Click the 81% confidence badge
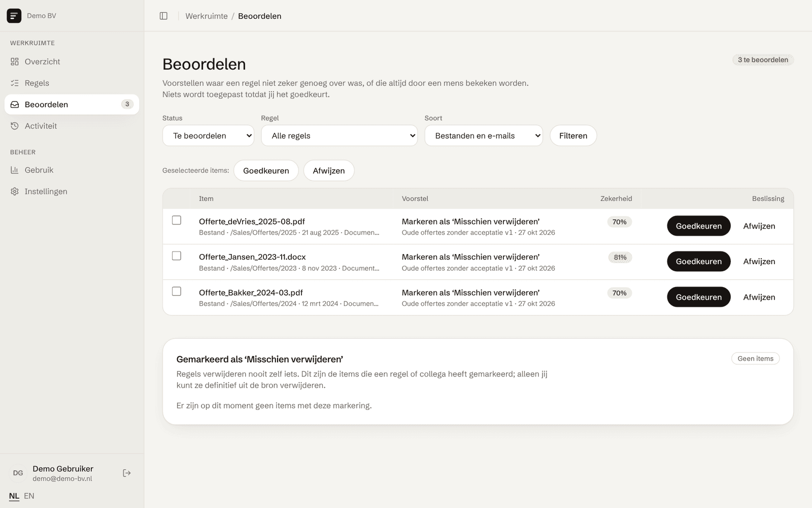 coord(620,258)
